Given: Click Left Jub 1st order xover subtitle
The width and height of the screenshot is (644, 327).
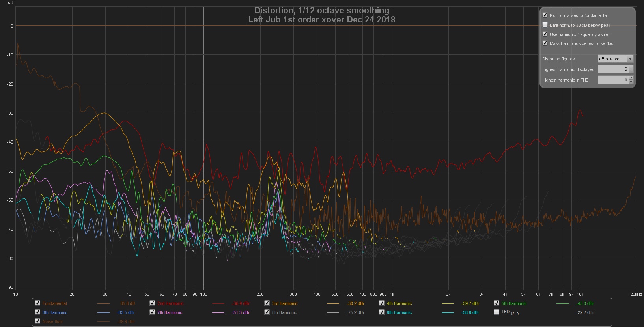Looking at the screenshot, I should pyautogui.click(x=322, y=20).
